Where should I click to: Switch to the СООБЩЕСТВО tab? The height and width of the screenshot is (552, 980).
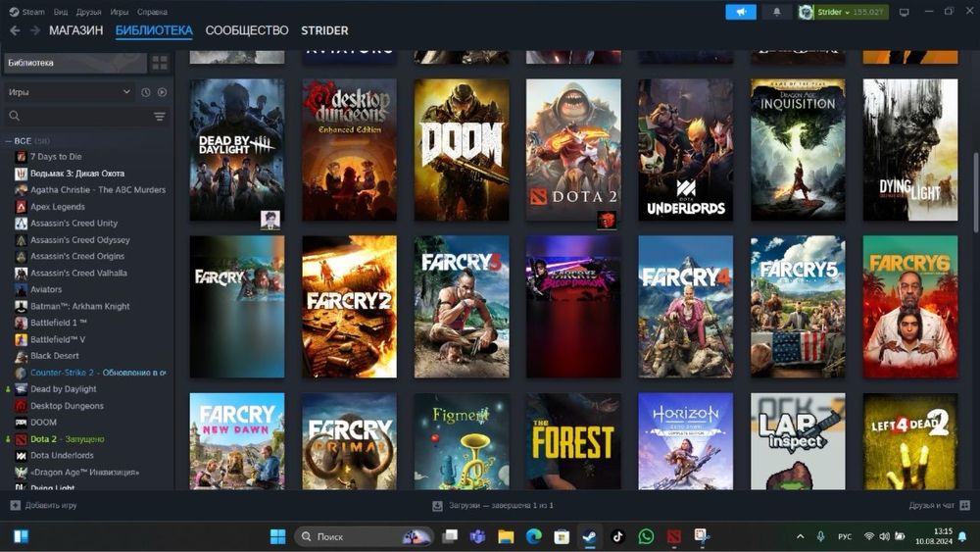(247, 30)
